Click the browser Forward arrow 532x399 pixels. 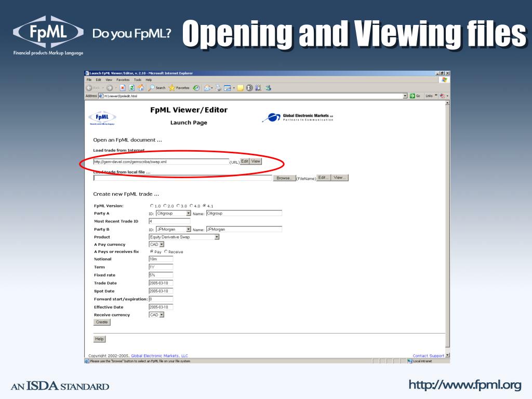(x=110, y=88)
